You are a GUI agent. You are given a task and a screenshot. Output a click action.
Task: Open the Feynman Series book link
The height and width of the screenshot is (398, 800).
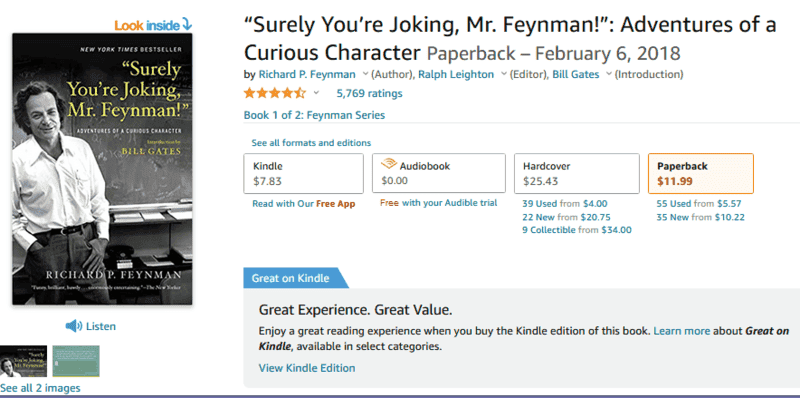(314, 115)
